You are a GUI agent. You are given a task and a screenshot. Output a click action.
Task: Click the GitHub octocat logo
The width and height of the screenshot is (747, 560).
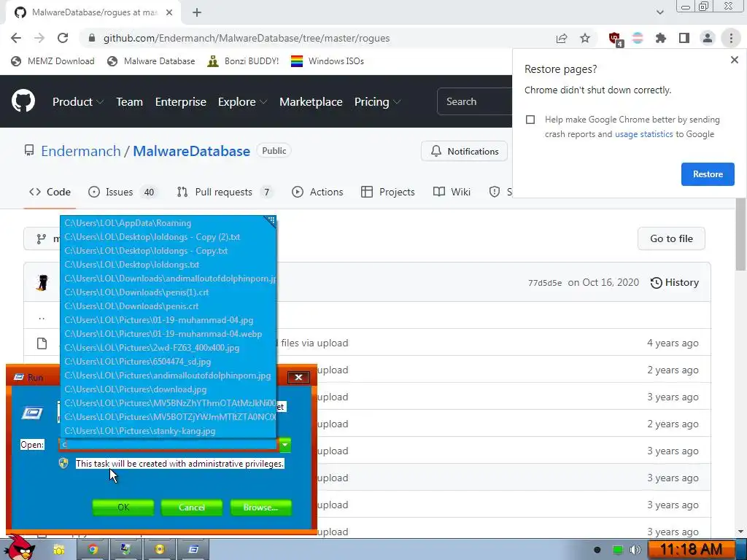coord(23,101)
